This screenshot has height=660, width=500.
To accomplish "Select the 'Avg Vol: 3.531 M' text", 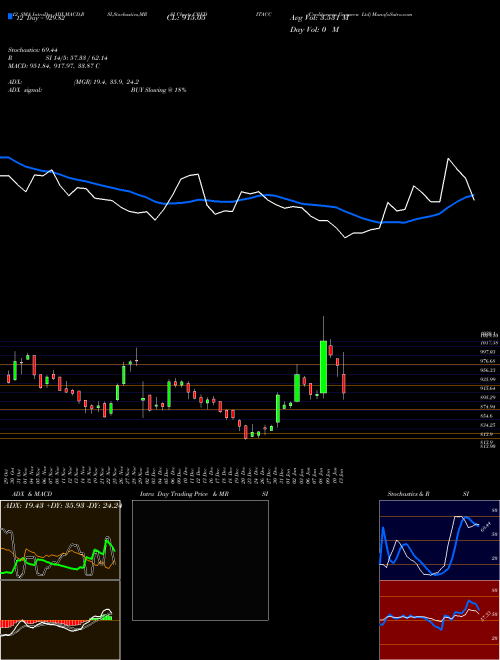I will coord(319,18).
